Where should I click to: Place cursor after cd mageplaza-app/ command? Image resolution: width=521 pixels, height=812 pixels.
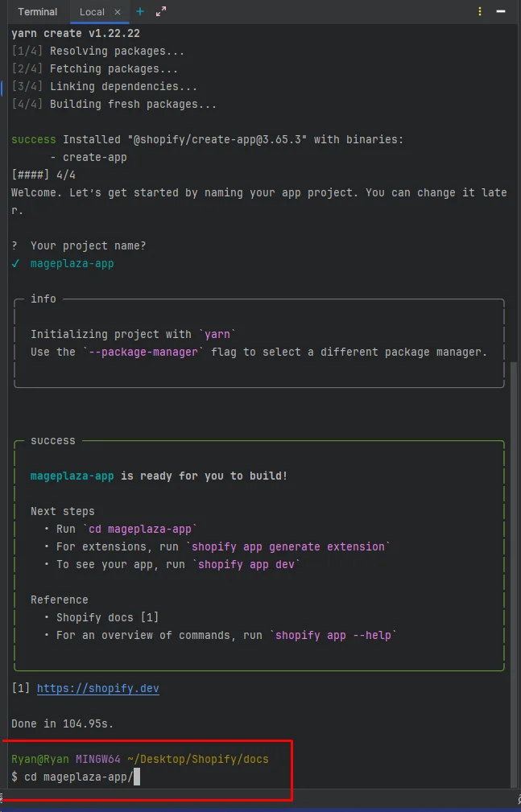click(137, 777)
